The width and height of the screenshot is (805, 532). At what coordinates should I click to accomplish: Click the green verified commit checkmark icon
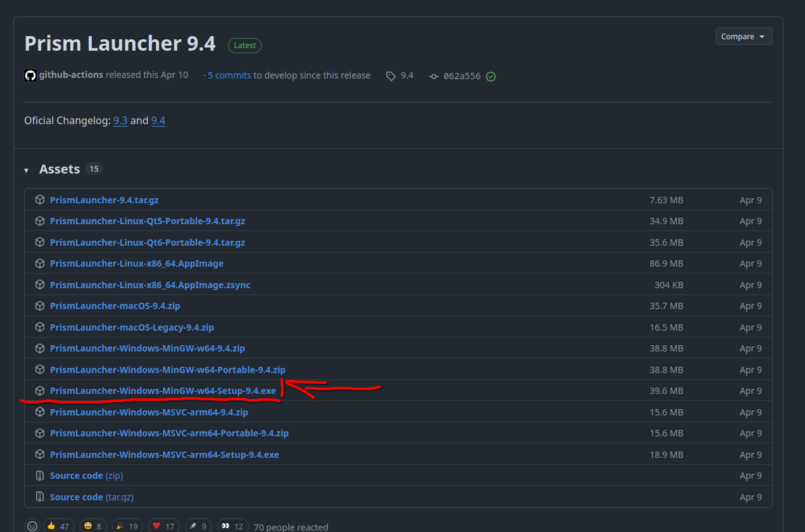pyautogui.click(x=491, y=77)
